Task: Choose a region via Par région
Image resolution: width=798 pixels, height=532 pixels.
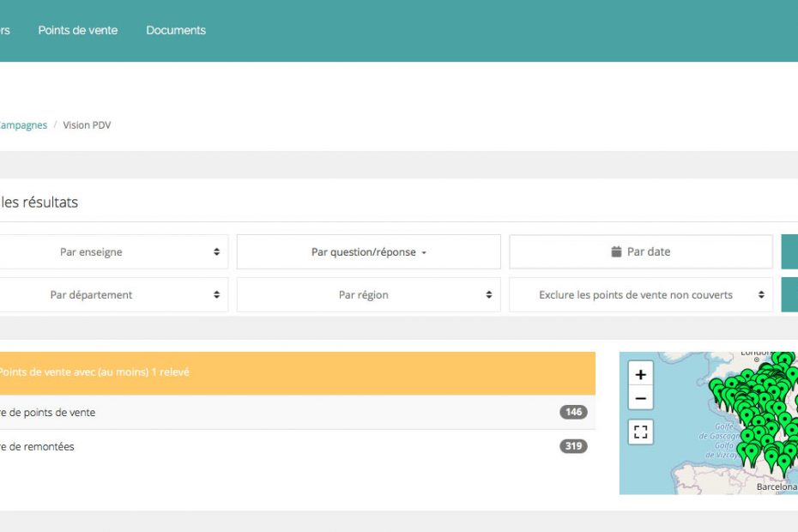Action: click(368, 295)
